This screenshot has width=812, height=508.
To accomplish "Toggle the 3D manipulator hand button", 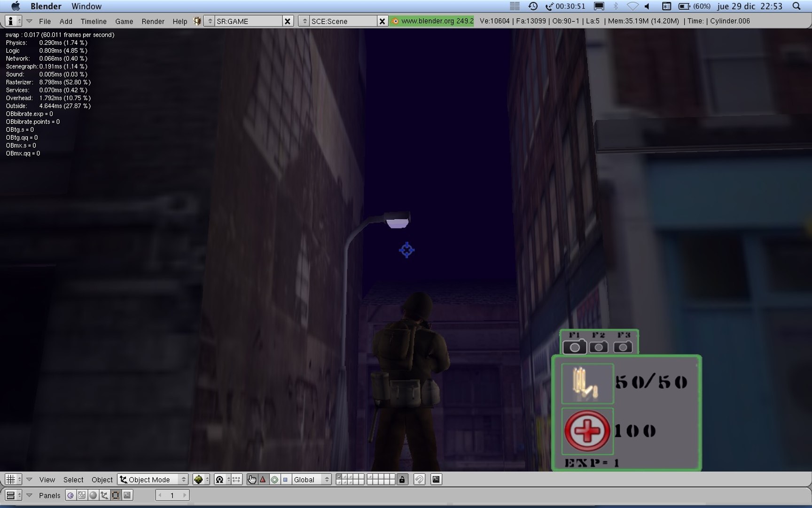I will [x=252, y=479].
